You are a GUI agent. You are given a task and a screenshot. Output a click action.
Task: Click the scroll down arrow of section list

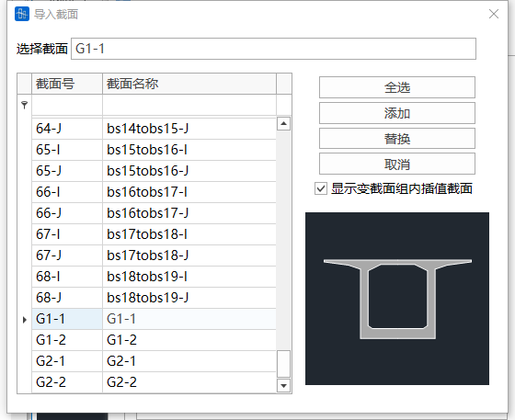click(x=283, y=385)
